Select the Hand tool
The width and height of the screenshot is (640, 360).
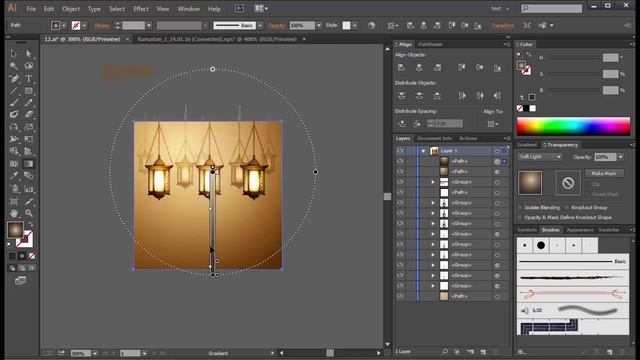pyautogui.click(x=13, y=213)
